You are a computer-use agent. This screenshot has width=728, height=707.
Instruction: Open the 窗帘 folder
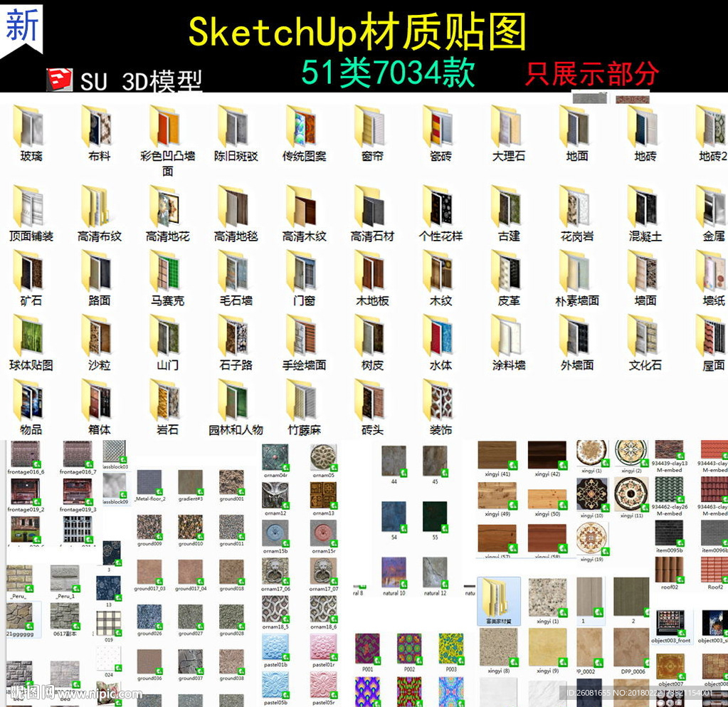click(x=371, y=126)
